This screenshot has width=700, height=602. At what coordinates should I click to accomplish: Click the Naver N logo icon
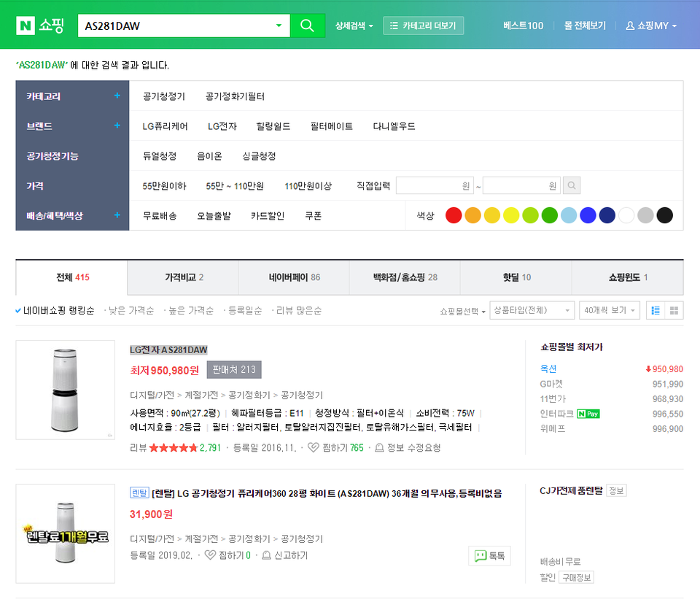click(x=25, y=26)
